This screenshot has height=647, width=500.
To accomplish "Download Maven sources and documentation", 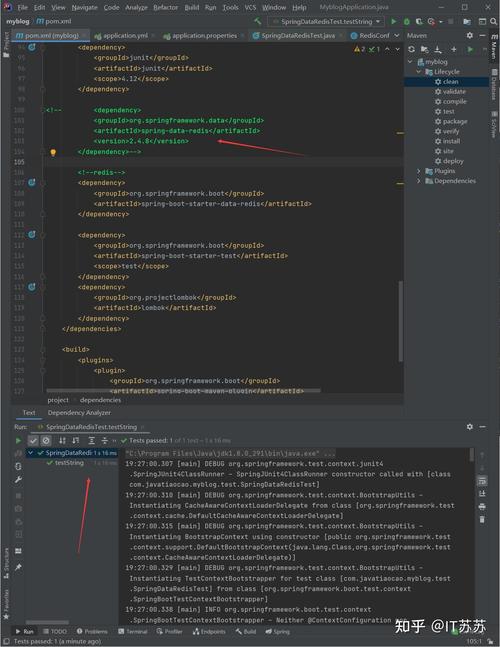I will click(x=438, y=49).
